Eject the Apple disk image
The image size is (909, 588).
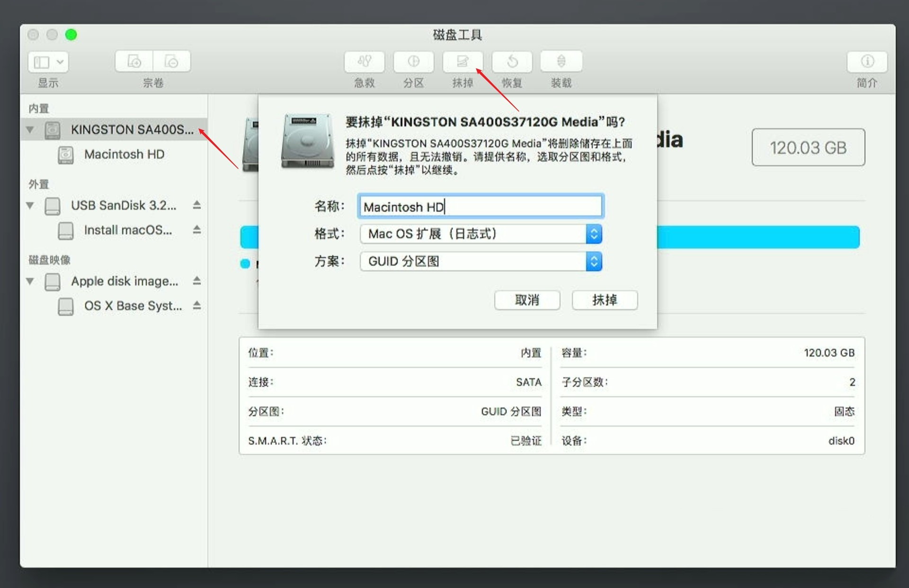(197, 281)
